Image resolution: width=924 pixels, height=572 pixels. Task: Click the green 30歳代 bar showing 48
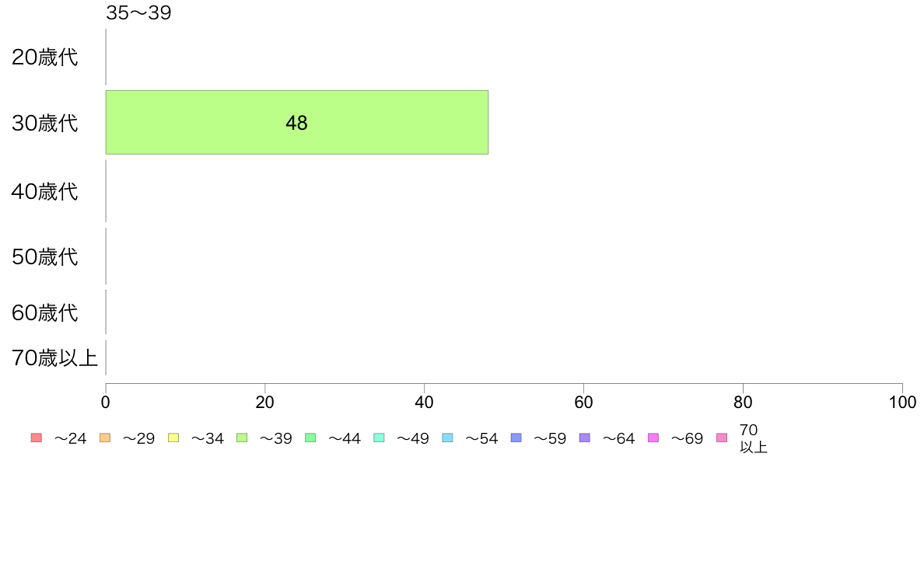(297, 123)
